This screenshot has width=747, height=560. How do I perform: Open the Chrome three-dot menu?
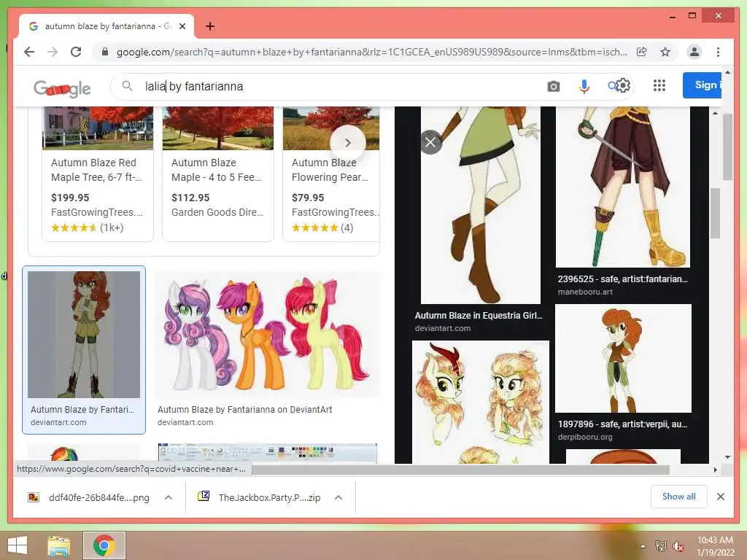[718, 52]
